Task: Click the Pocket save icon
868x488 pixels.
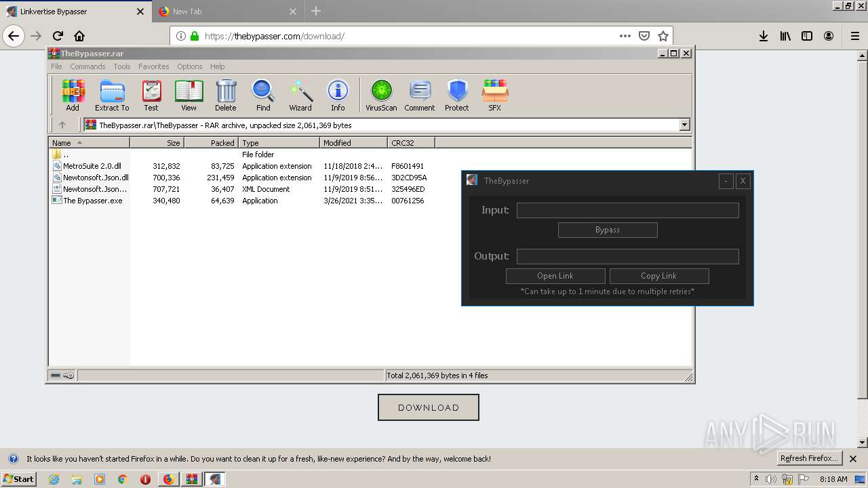Action: coord(644,36)
